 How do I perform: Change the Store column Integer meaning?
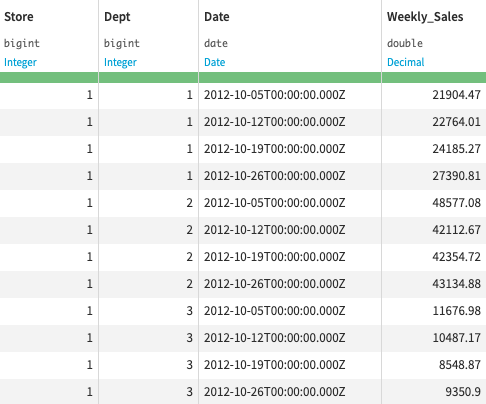click(x=20, y=62)
